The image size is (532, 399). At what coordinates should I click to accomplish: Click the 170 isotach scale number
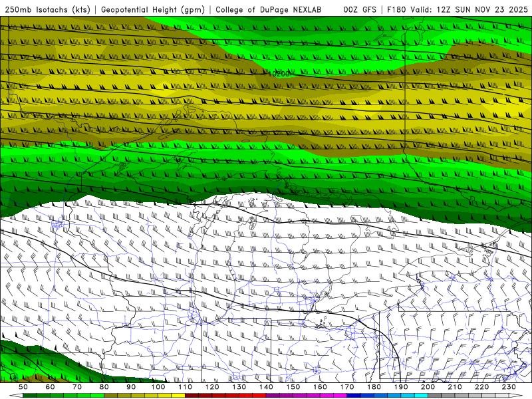[x=347, y=387]
